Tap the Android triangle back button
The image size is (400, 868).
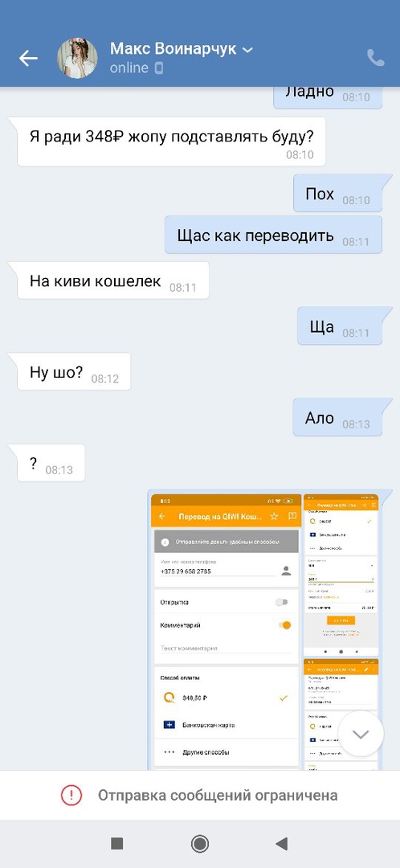tap(282, 843)
